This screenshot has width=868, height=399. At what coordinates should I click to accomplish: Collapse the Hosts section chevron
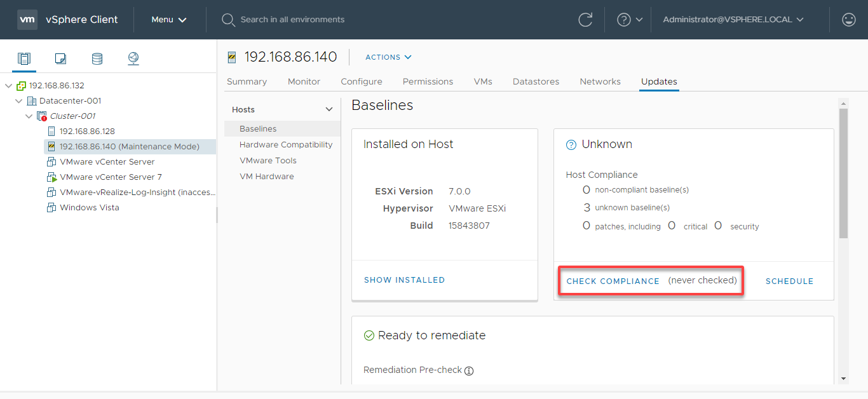(x=329, y=110)
